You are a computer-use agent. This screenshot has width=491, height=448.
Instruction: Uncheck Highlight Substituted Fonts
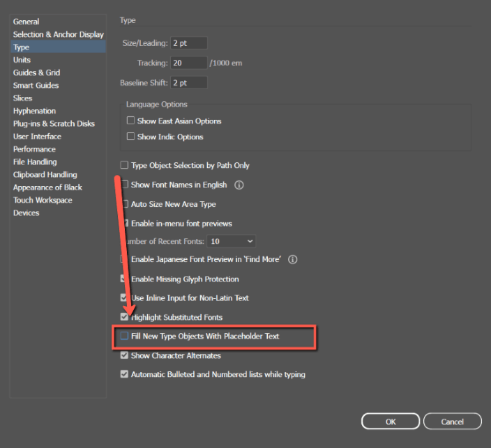tap(124, 317)
